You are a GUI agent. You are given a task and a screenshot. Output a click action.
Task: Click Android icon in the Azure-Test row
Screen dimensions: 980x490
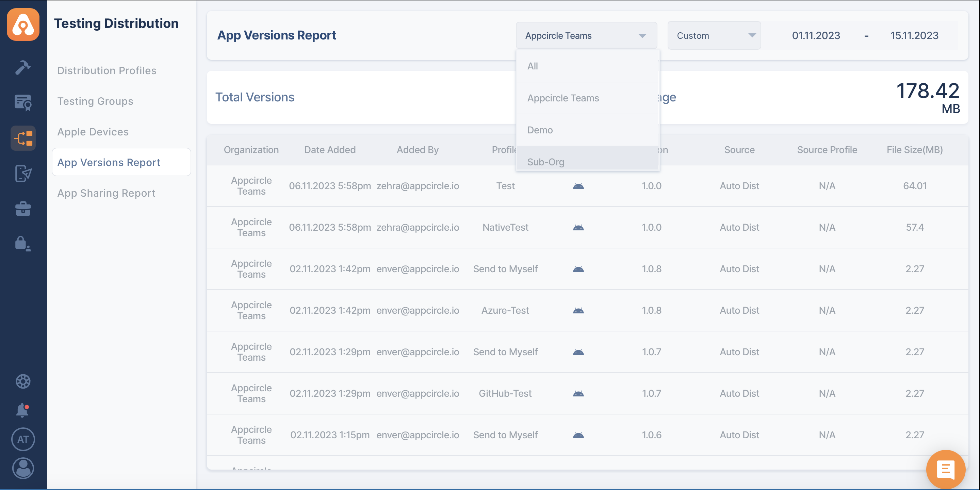pyautogui.click(x=578, y=310)
